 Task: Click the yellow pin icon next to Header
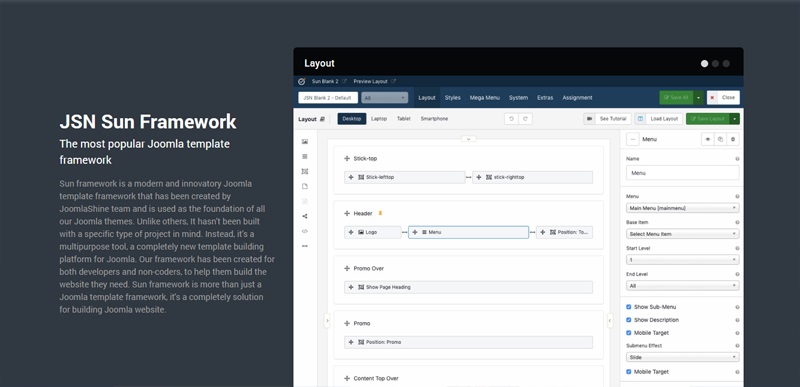point(380,213)
